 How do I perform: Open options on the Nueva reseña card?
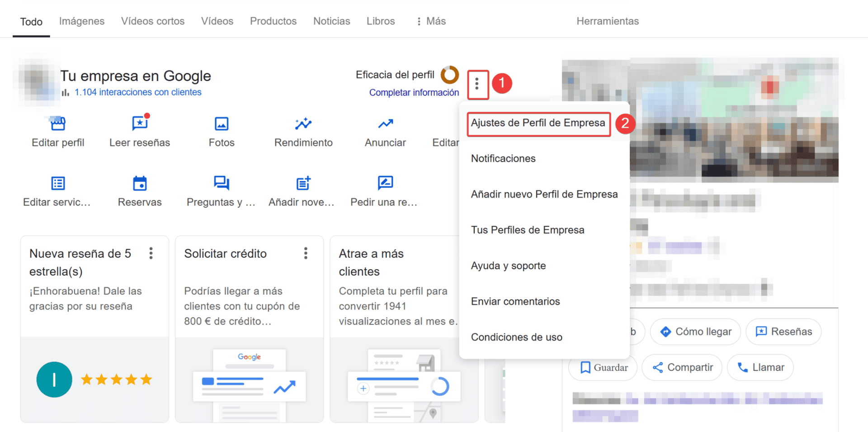pos(151,253)
